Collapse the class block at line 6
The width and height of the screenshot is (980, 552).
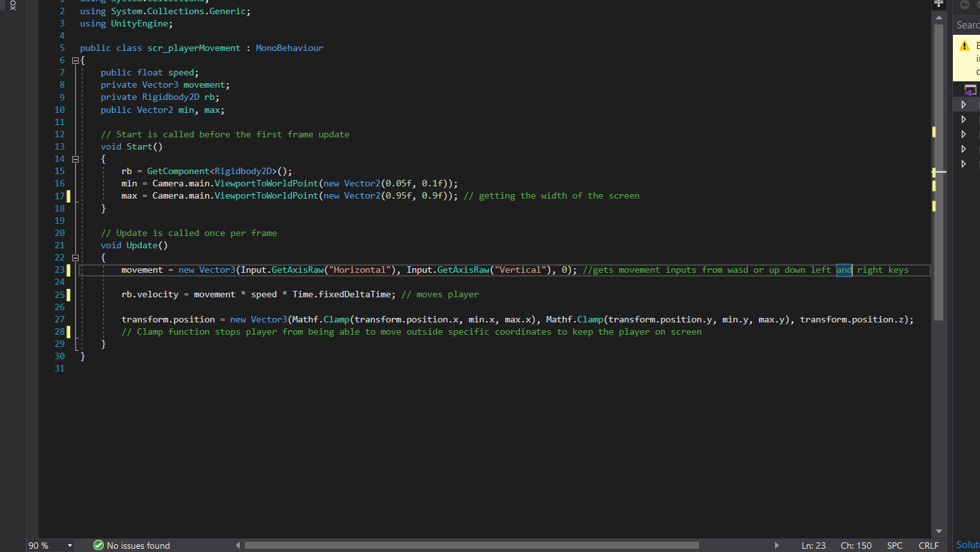pos(75,61)
